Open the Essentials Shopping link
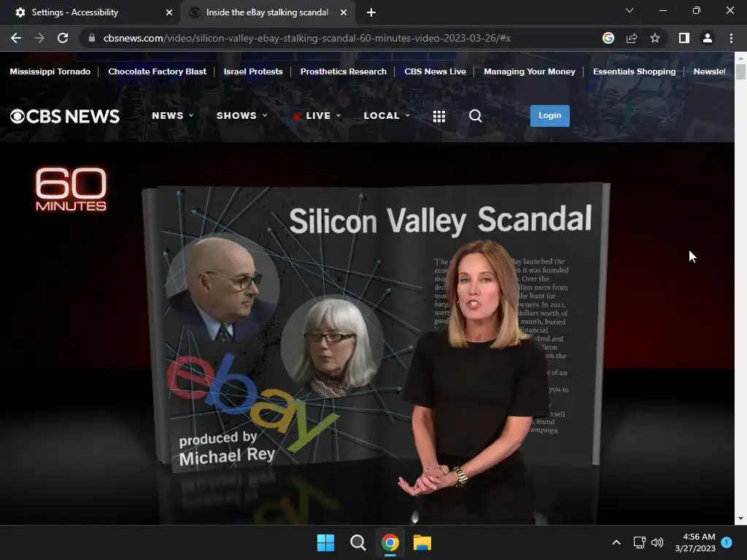Screen dimensions: 747x560 tap(634, 71)
